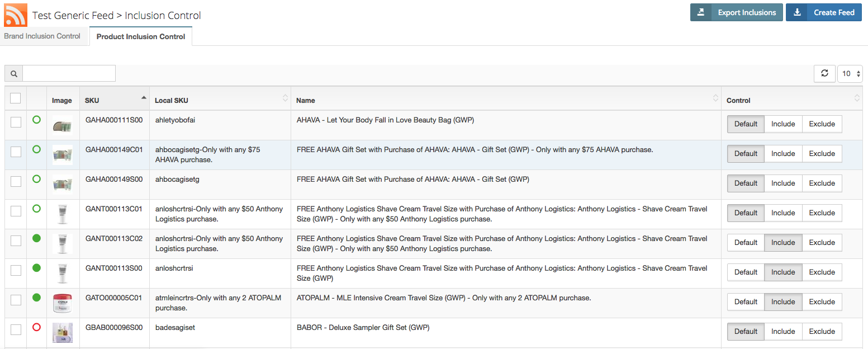Click green filled status dot for GATO000005C01
The image size is (868, 349).
[x=36, y=298]
